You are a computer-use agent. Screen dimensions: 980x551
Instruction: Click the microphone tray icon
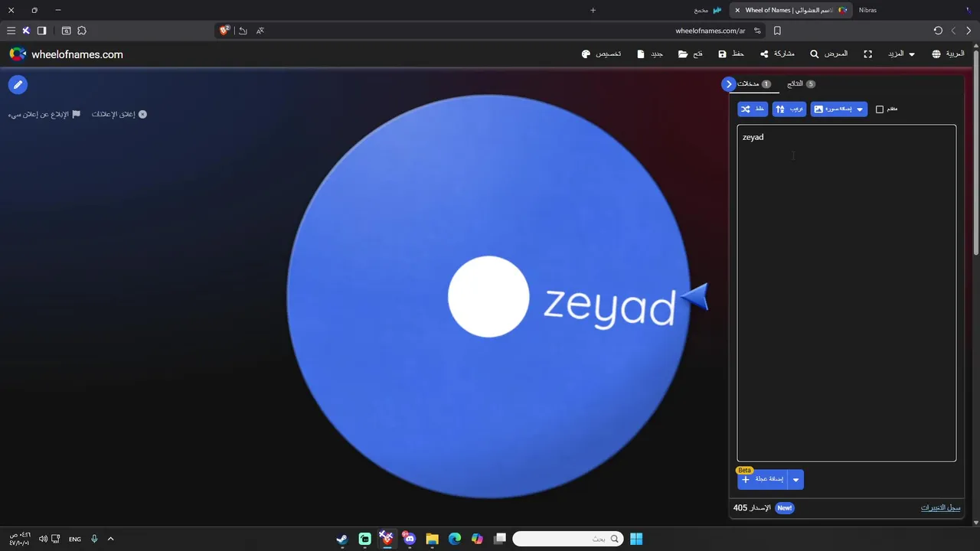point(94,539)
